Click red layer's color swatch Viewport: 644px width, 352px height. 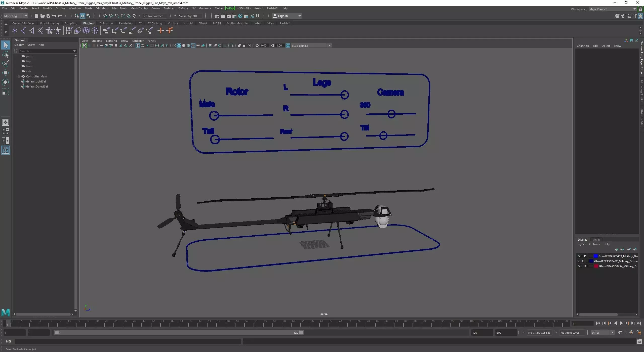596,266
